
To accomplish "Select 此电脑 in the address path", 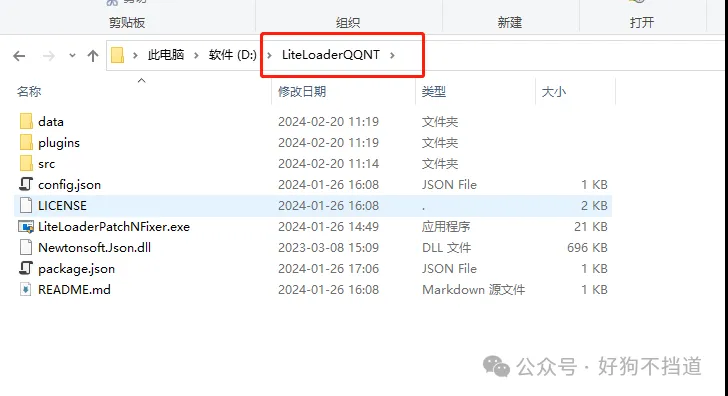I will tap(166, 55).
